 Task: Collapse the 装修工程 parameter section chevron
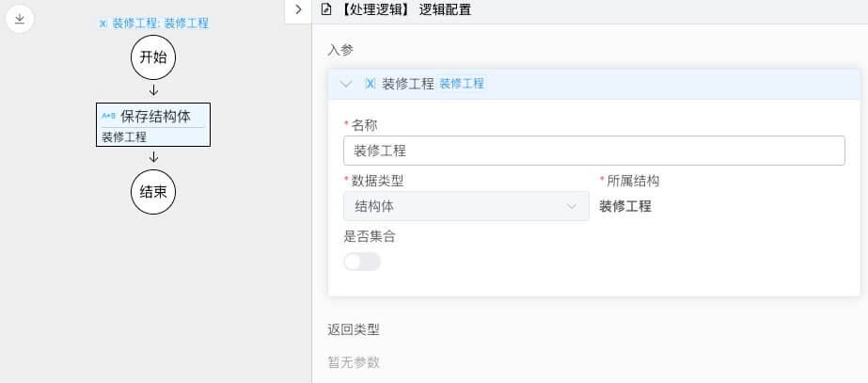[346, 85]
